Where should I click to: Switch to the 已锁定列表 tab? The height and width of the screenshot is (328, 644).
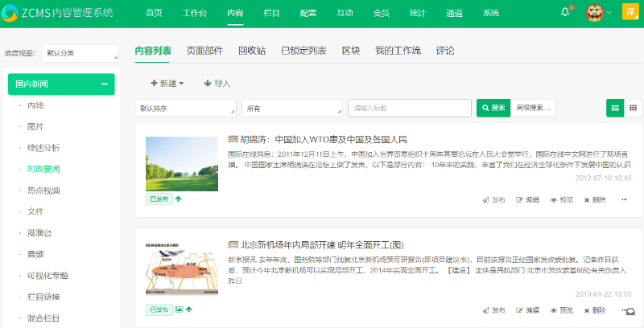point(303,51)
